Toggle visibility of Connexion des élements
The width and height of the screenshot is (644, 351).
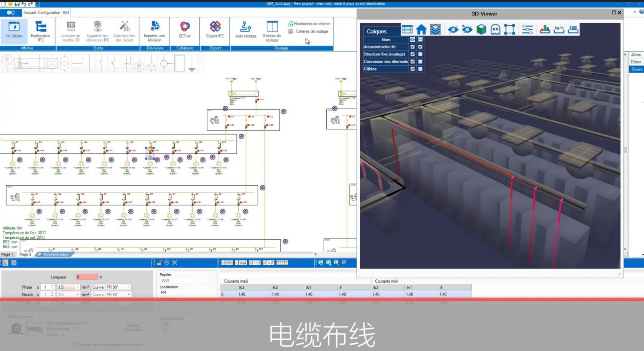413,61
